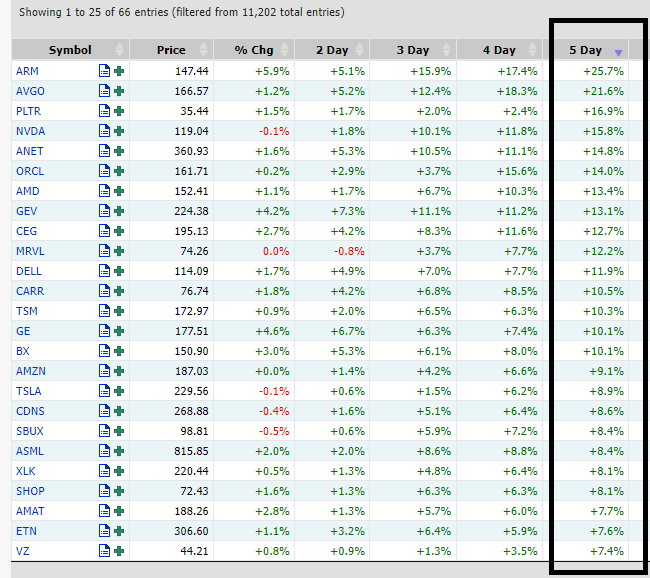Select GEV 2 Day value +7.3%
Screen dimensions: 650x578
[x=347, y=211]
